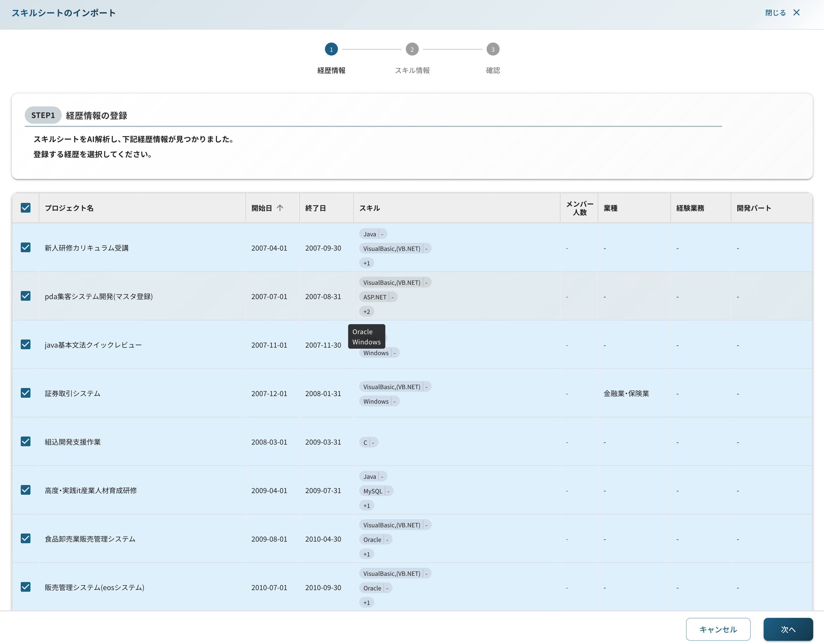
Task: Click the 開始日 sort arrow icon
Action: click(x=280, y=208)
